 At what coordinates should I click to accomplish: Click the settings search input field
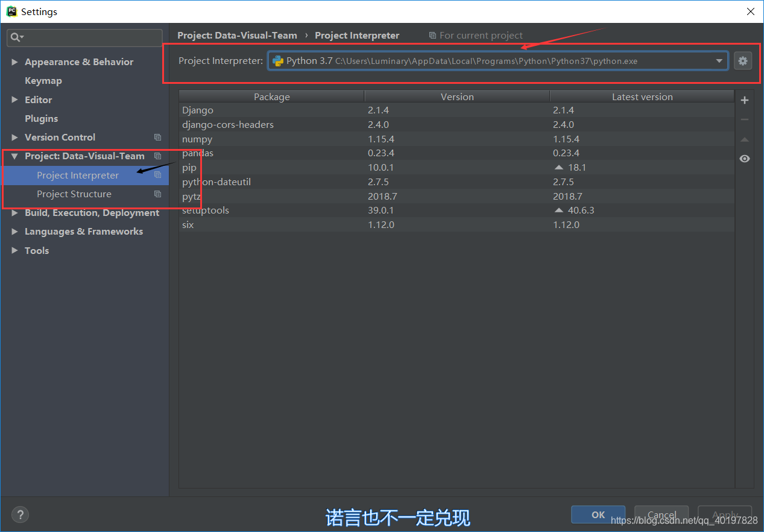(x=84, y=37)
